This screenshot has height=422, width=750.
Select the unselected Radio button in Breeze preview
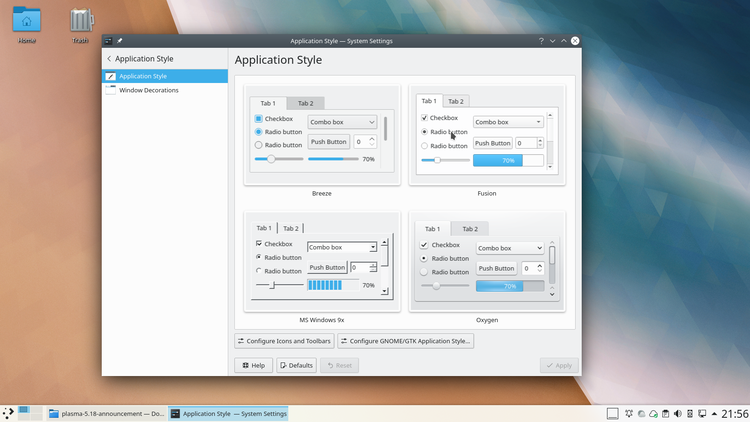coord(258,145)
